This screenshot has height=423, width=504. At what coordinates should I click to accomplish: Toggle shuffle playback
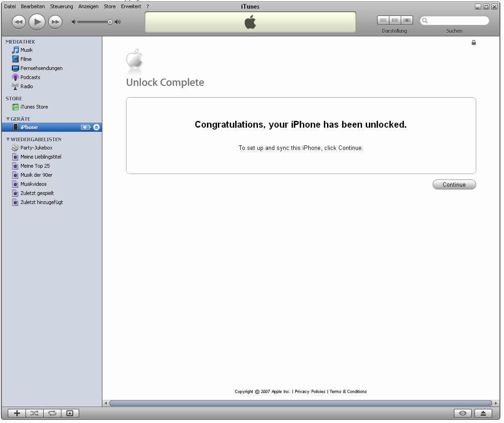coord(35,413)
